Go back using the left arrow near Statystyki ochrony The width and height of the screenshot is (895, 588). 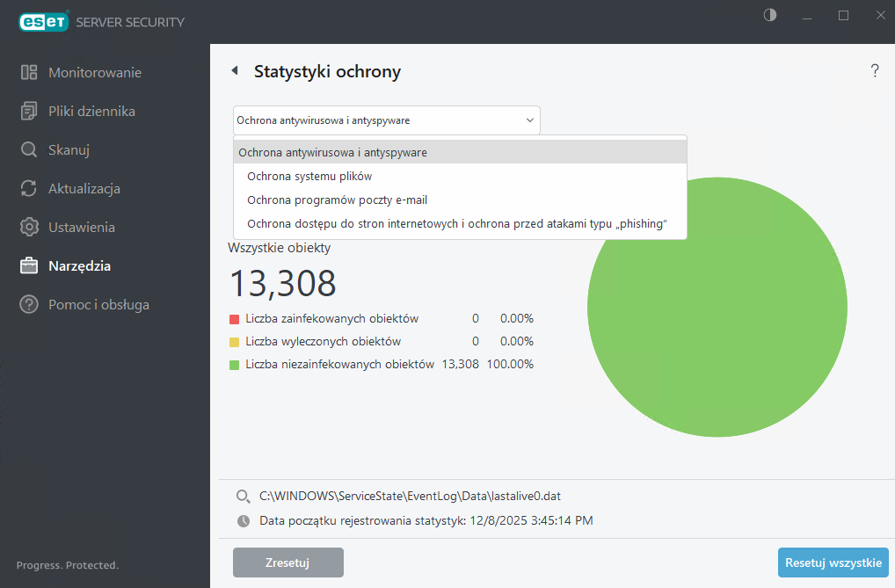[234, 70]
